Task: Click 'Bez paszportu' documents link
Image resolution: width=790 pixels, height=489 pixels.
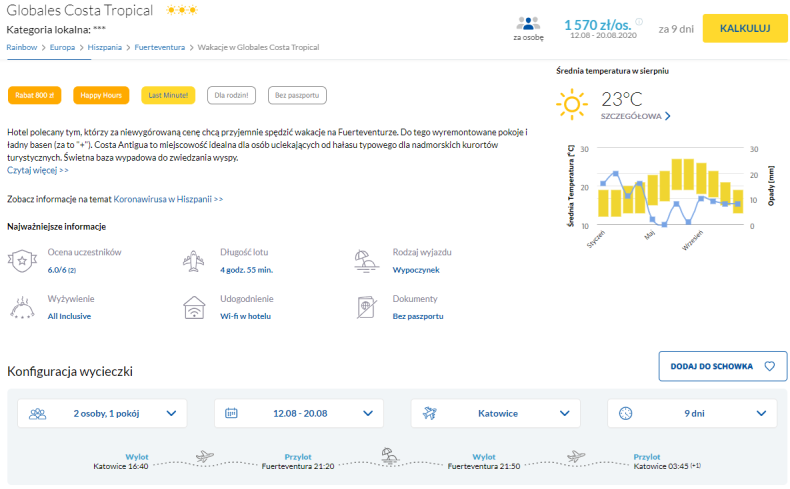Action: tap(418, 316)
